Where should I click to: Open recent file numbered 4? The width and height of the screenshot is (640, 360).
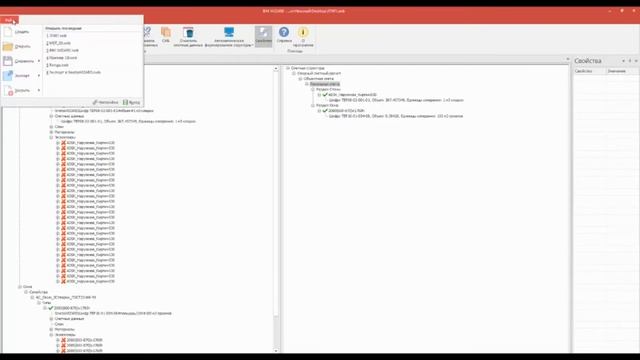tap(62, 58)
